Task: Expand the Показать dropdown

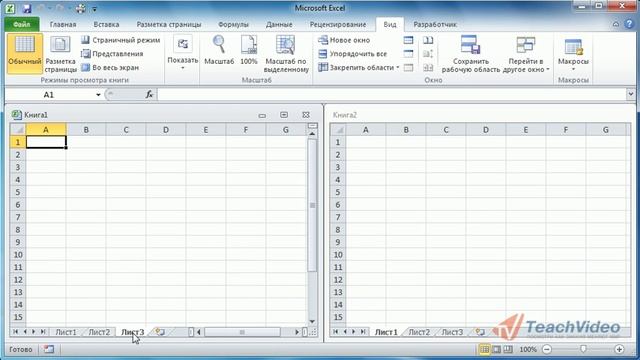Action: click(x=182, y=53)
